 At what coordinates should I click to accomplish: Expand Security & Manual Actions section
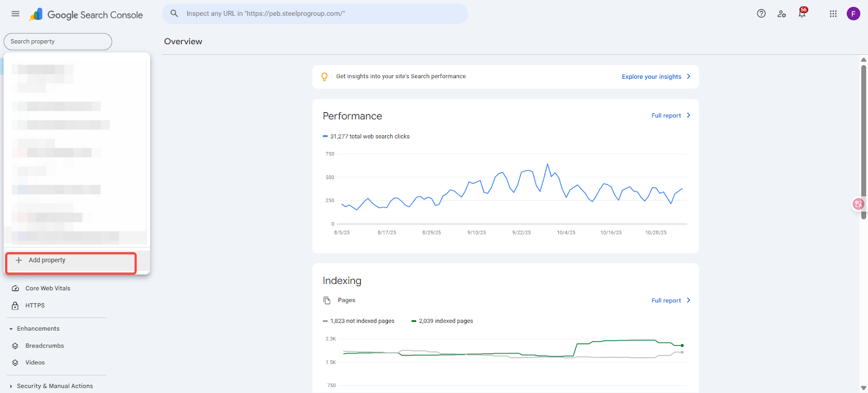pyautogui.click(x=11, y=386)
